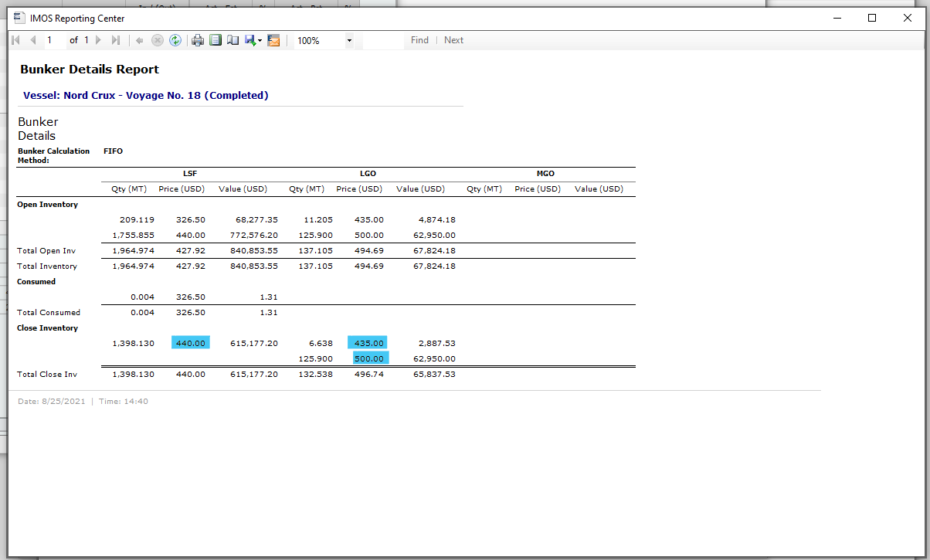Open the page setup icon
The width and height of the screenshot is (930, 560).
tap(232, 40)
